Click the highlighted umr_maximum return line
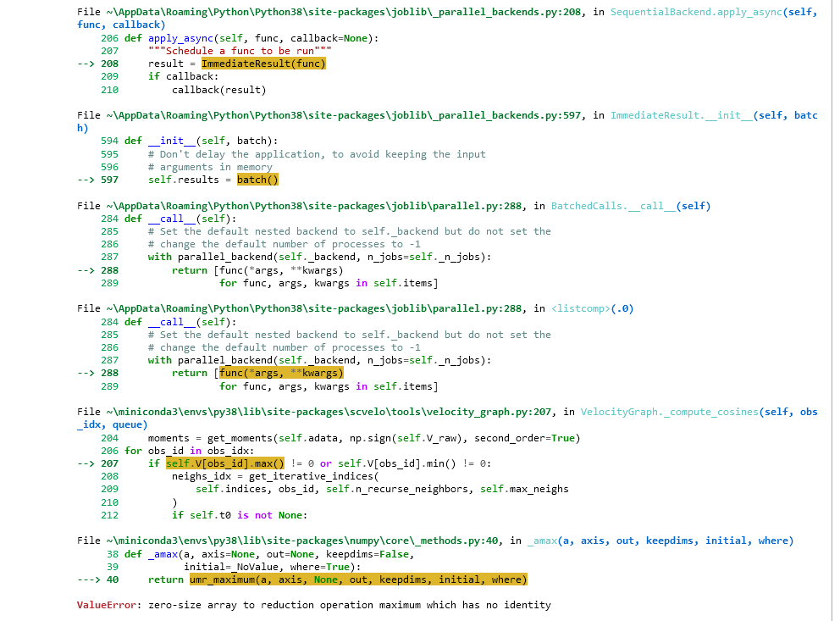840x621 pixels. 356,579
